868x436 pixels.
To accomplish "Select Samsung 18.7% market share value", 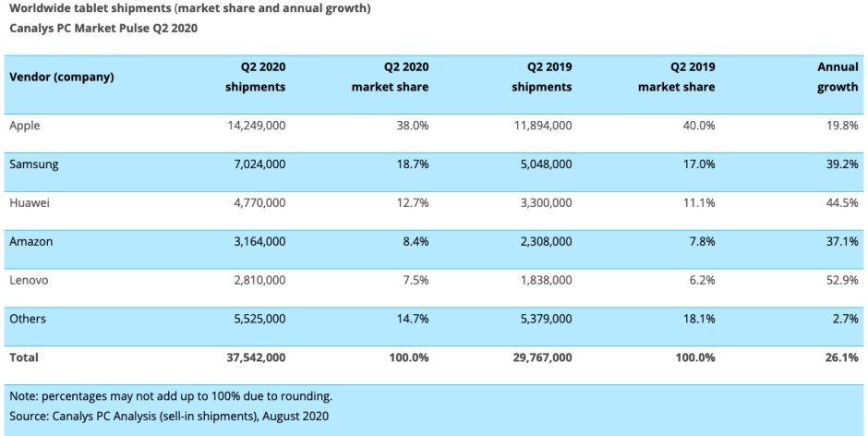I will click(413, 164).
